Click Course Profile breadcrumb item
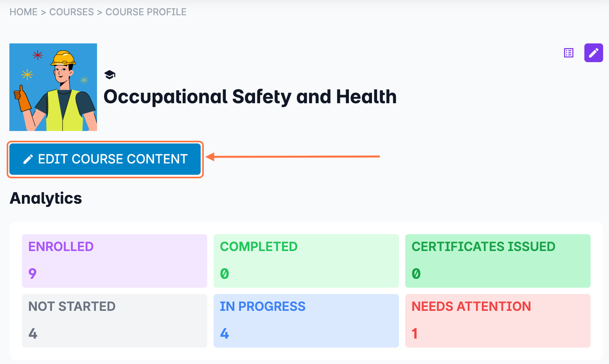This screenshot has height=364, width=609. (146, 12)
